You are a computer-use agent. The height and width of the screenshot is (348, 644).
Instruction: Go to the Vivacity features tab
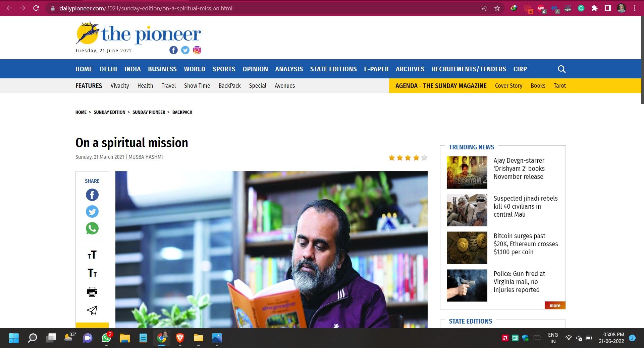[120, 86]
